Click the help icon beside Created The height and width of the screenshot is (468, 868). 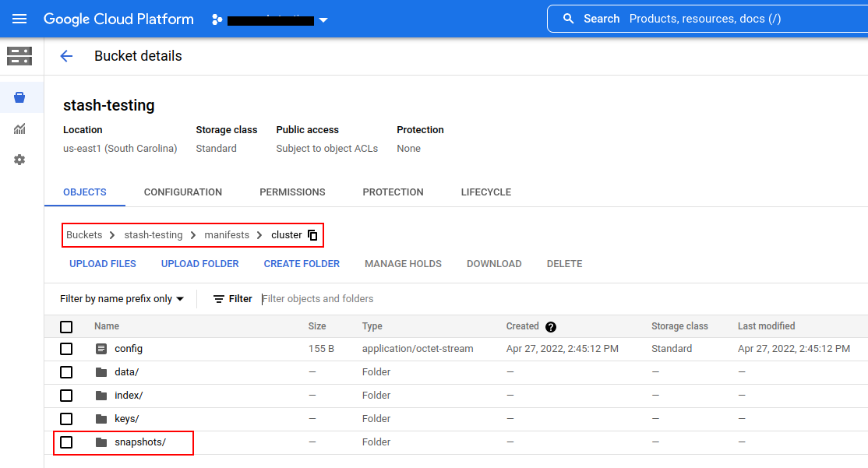click(551, 327)
